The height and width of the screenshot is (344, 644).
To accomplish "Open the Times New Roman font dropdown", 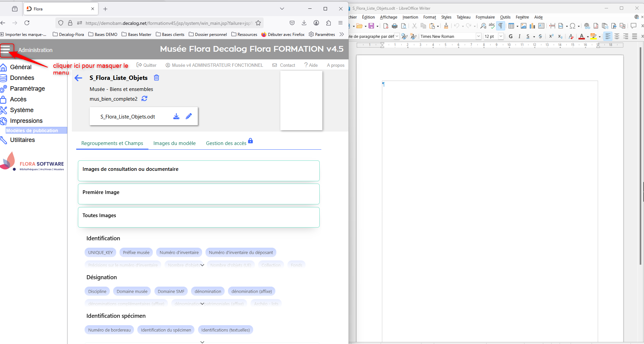I will pyautogui.click(x=478, y=37).
